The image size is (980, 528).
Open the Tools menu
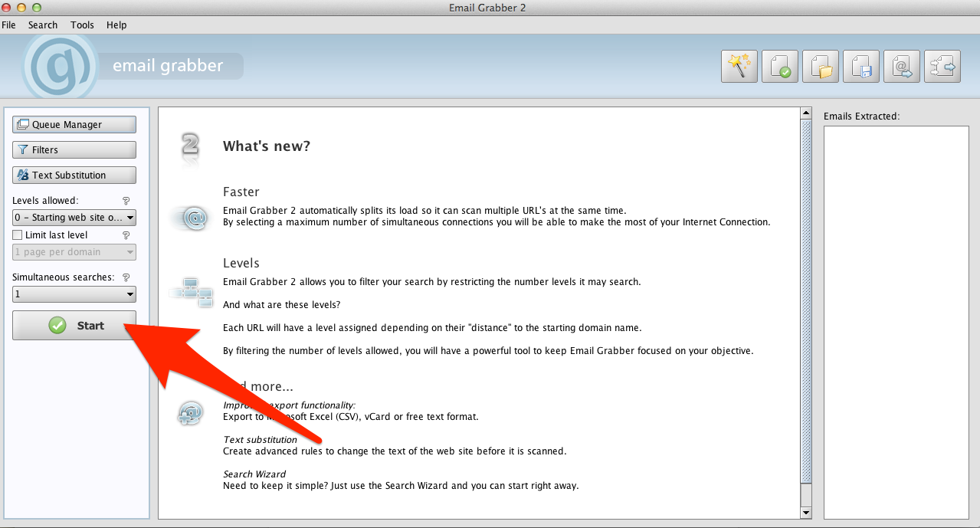[82, 25]
